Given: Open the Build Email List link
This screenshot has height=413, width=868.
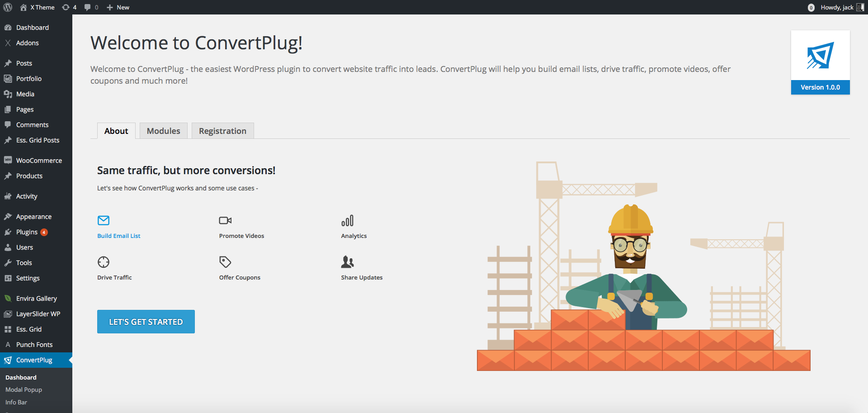Looking at the screenshot, I should (118, 236).
